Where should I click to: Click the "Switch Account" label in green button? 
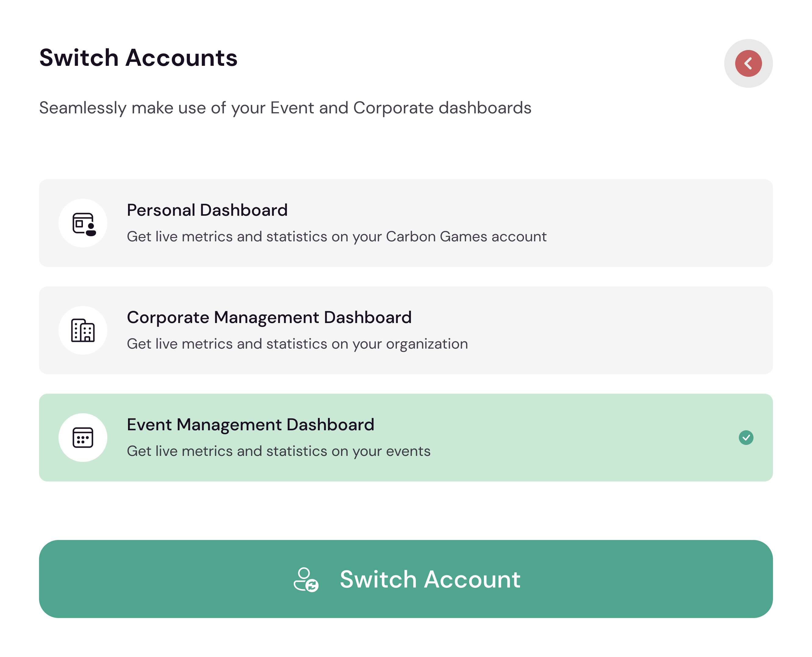point(430,579)
